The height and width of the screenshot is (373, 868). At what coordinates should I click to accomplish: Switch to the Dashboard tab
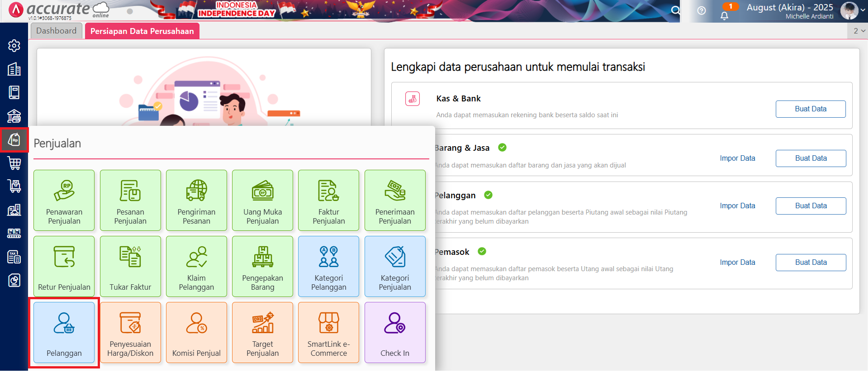(57, 31)
